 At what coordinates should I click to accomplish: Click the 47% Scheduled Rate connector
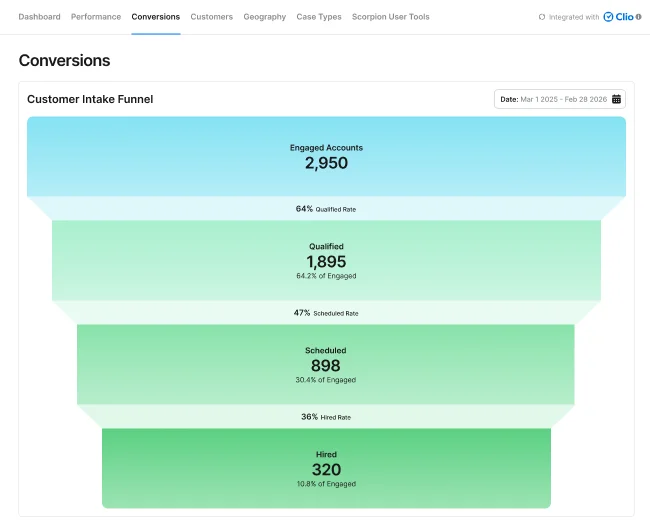tap(326, 313)
